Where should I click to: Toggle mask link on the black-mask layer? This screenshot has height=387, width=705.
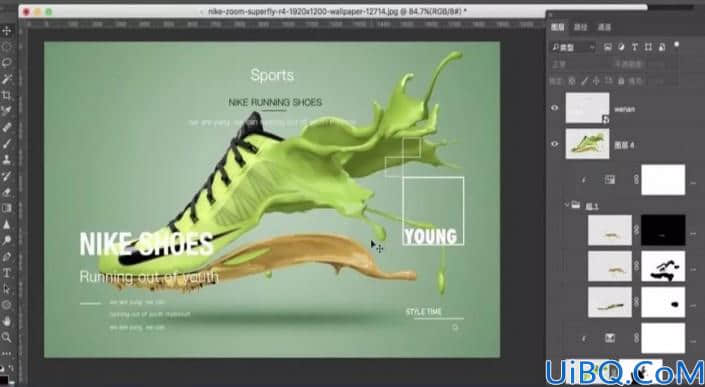pos(636,230)
